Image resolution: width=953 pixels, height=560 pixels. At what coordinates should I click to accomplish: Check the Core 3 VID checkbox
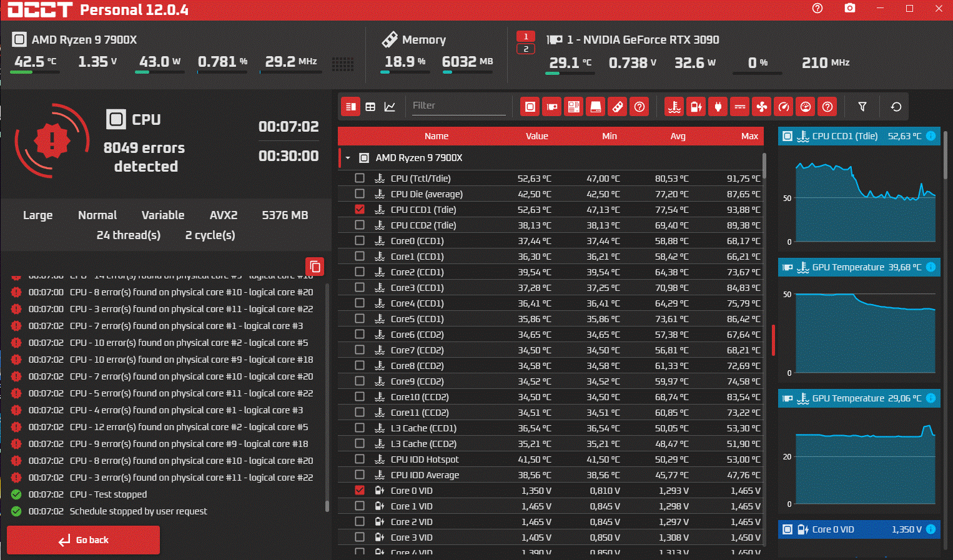tap(360, 537)
